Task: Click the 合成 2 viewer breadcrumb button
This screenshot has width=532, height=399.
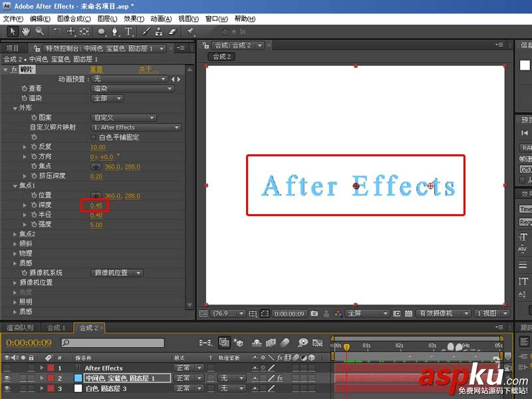Action: point(221,57)
